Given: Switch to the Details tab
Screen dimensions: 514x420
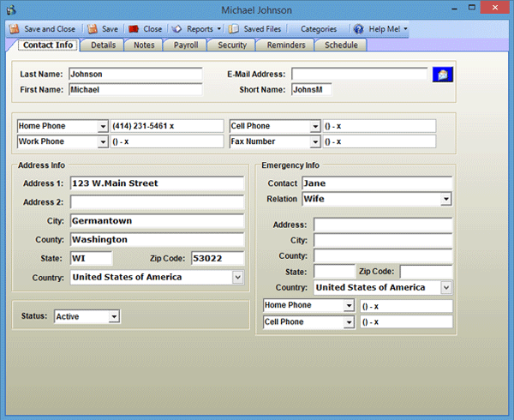Looking at the screenshot, I should pos(104,45).
